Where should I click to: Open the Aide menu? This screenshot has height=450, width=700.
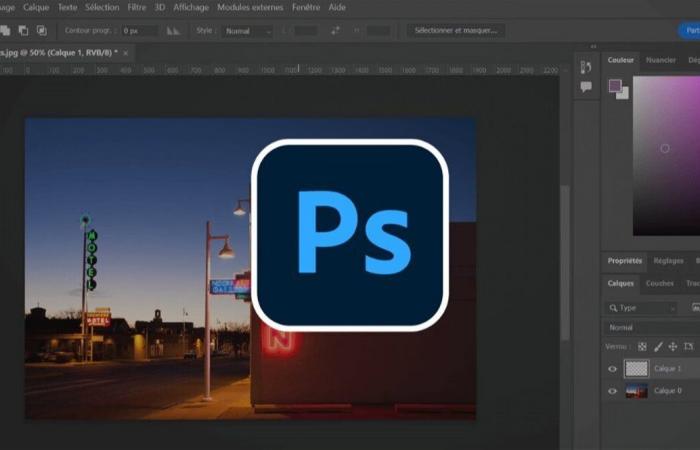(337, 8)
